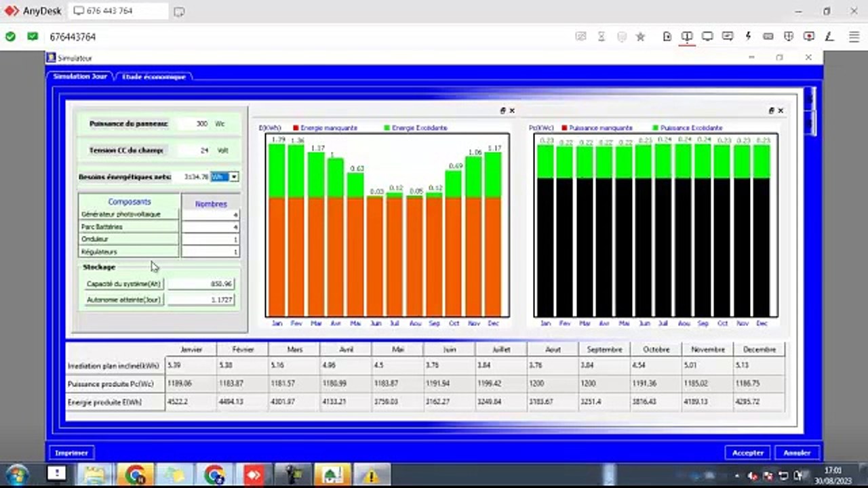
Task: Click the new session monitor icon beside the tab
Action: point(179,12)
